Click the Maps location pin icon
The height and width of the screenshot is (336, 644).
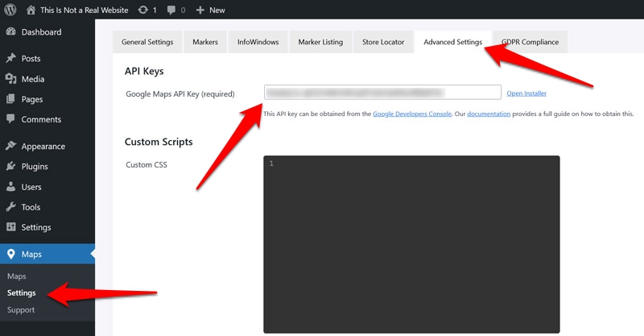[x=11, y=254]
